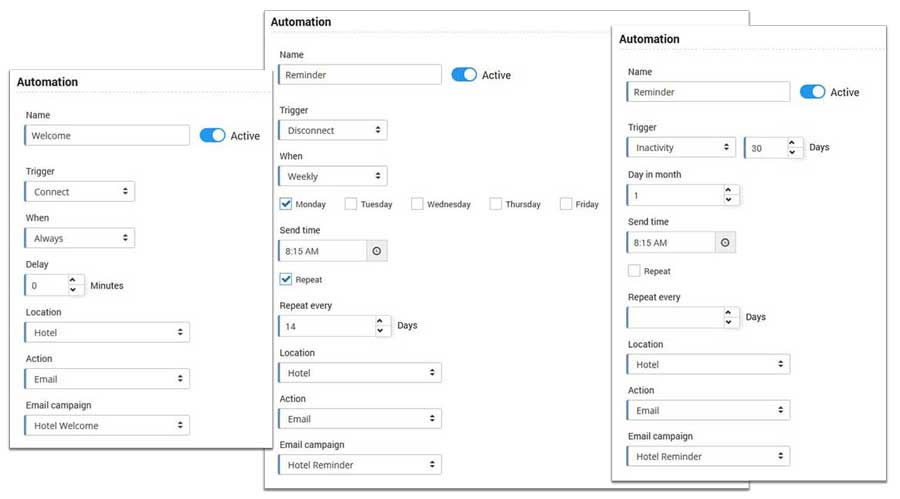Screen dimensions: 900x499
Task: Disable Active switch in Disconnect Reminder panel
Action: (464, 75)
